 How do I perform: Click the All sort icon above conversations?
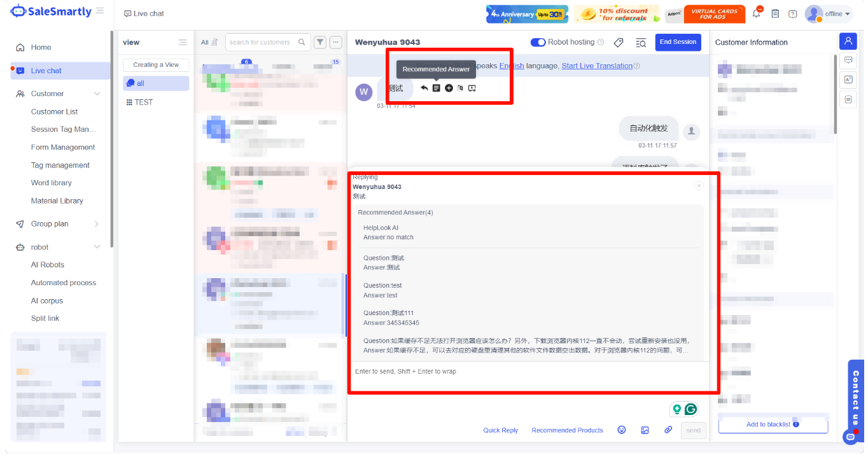(214, 43)
